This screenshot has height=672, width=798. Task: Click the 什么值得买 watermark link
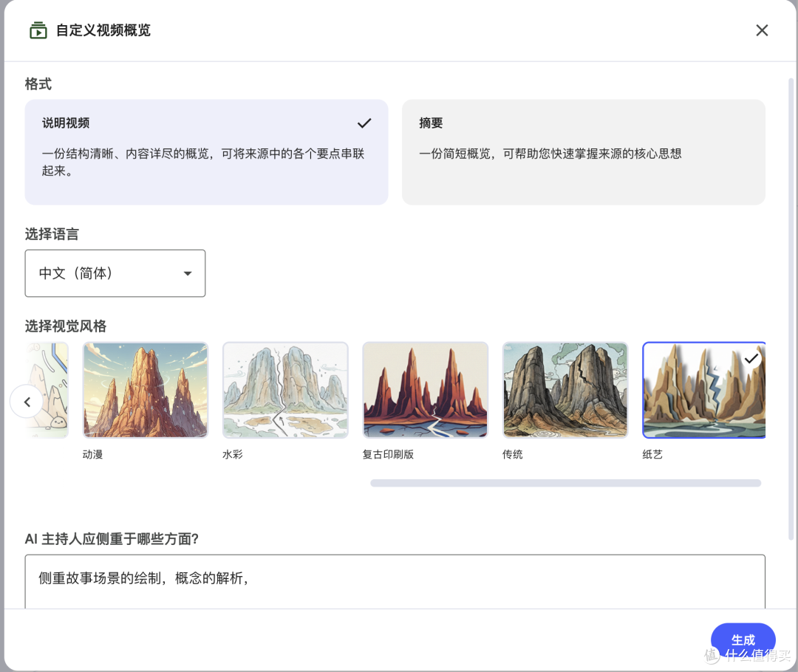748,656
